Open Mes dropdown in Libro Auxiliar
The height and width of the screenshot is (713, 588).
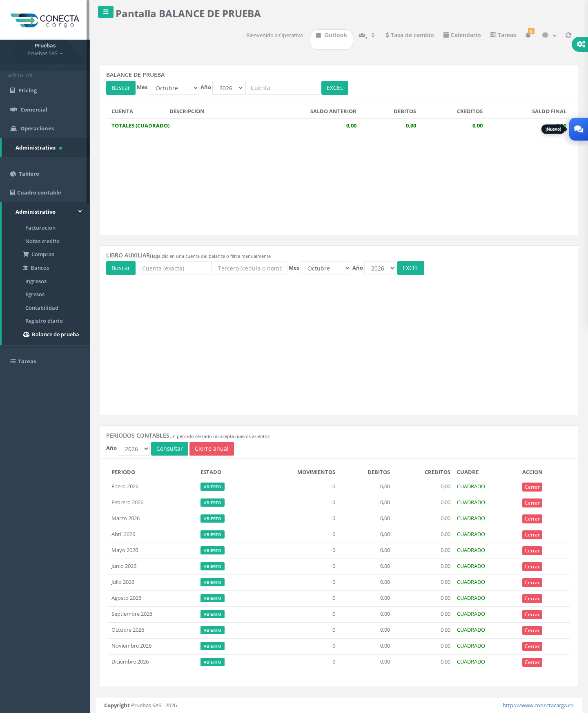(x=326, y=268)
